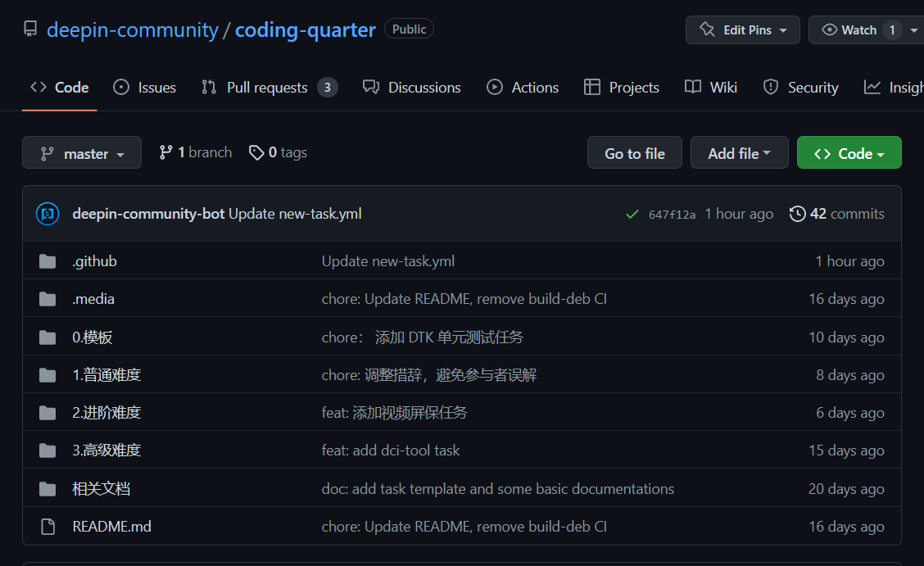The width and height of the screenshot is (924, 566).
Task: Open the deepin-community organization link
Action: pos(133,30)
